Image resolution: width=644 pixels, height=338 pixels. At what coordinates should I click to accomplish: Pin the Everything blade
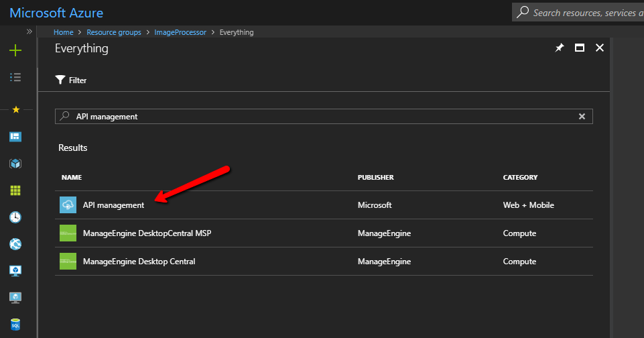(560, 48)
